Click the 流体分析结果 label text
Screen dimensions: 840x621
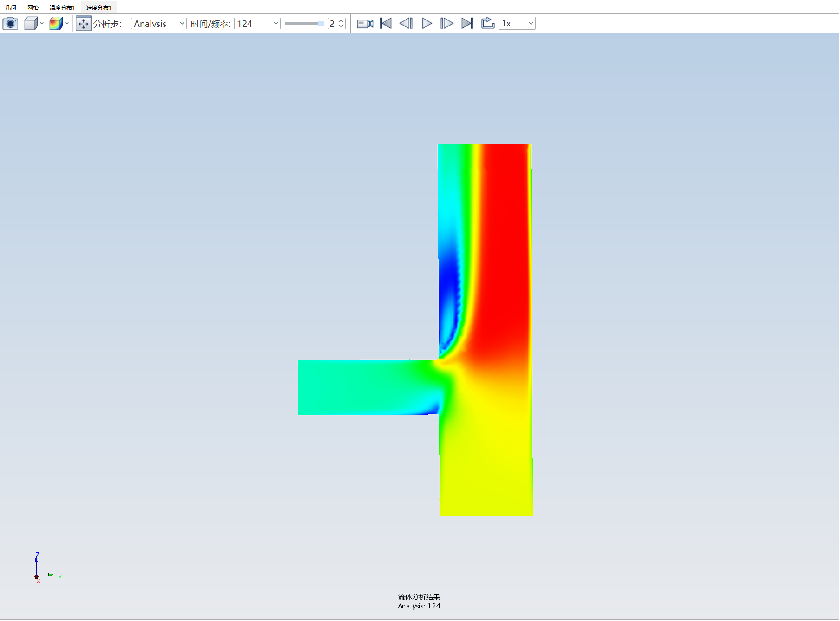[419, 597]
